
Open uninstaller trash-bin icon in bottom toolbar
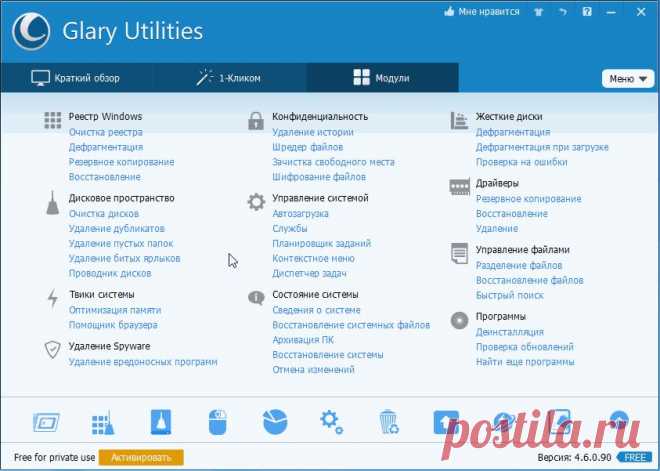point(389,422)
